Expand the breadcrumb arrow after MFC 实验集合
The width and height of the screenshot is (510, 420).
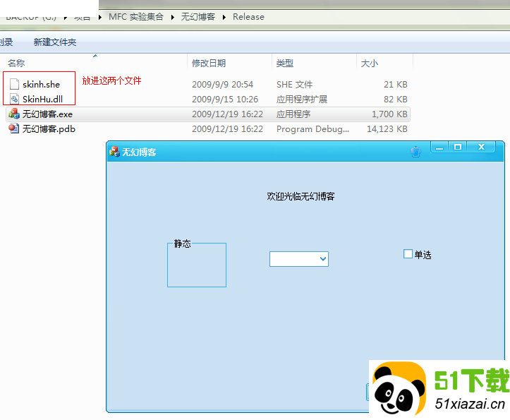[172, 17]
